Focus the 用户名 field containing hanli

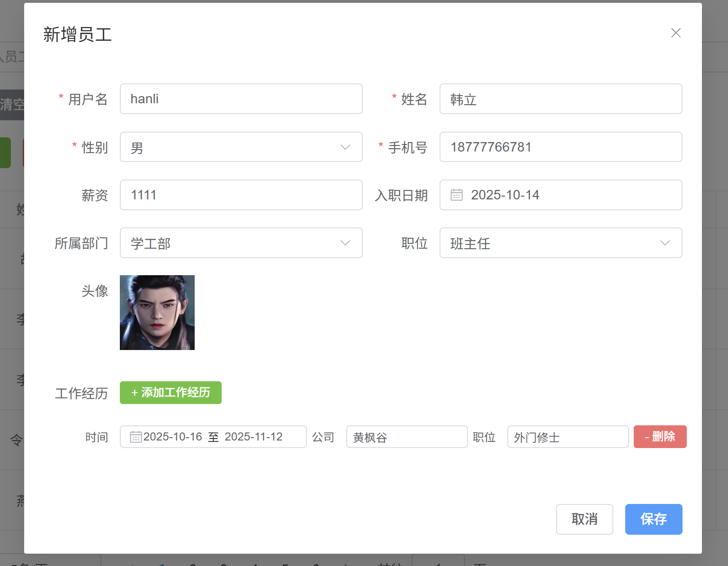241,99
